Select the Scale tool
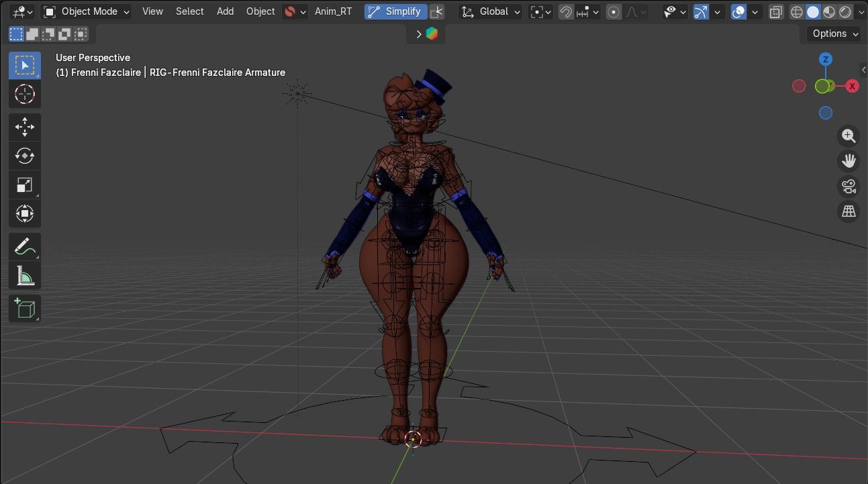The width and height of the screenshot is (868, 484). pos(25,185)
